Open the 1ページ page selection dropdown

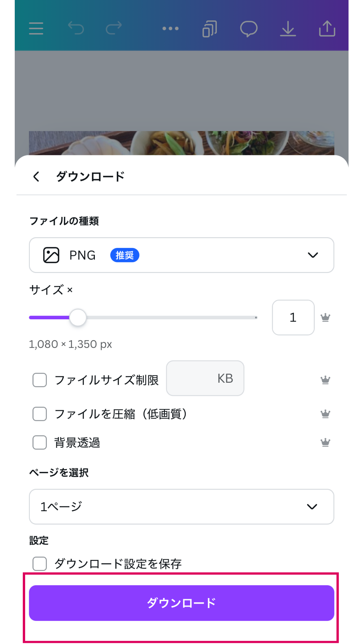tap(181, 506)
